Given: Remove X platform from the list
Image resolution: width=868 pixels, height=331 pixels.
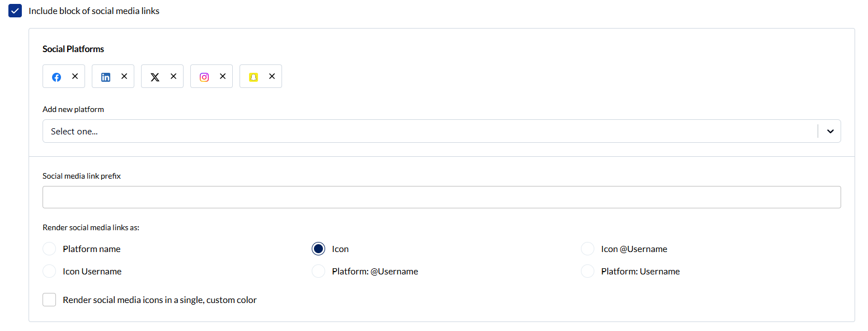Looking at the screenshot, I should coord(173,76).
